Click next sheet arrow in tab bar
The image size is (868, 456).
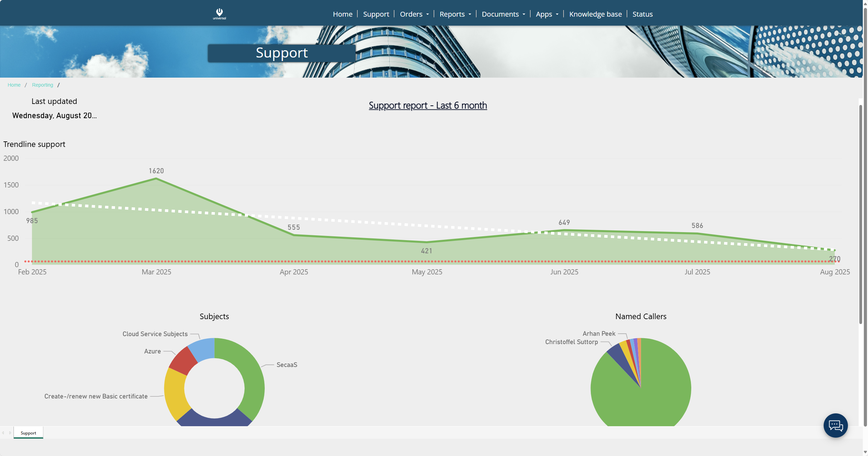[10, 433]
